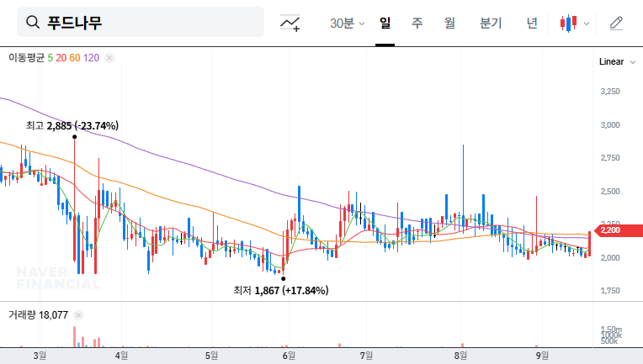The image size is (643, 364).
Task: Switch to the 주 weekly tab
Action: [x=417, y=24]
